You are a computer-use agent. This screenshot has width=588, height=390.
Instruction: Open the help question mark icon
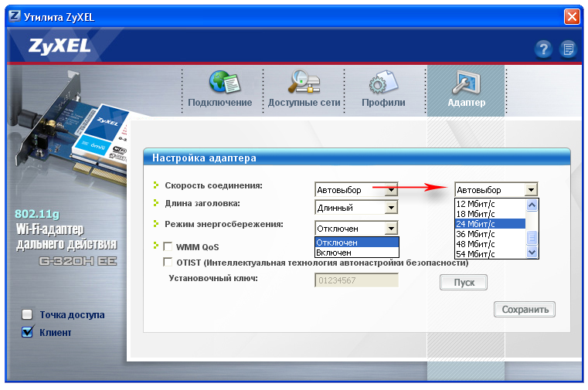point(543,49)
